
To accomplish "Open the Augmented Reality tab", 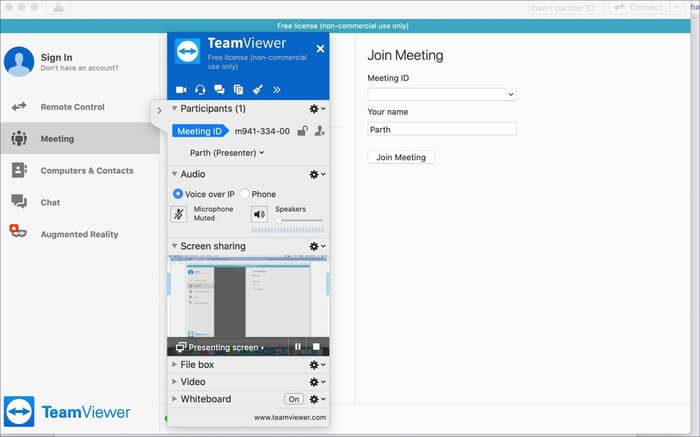I will point(80,234).
